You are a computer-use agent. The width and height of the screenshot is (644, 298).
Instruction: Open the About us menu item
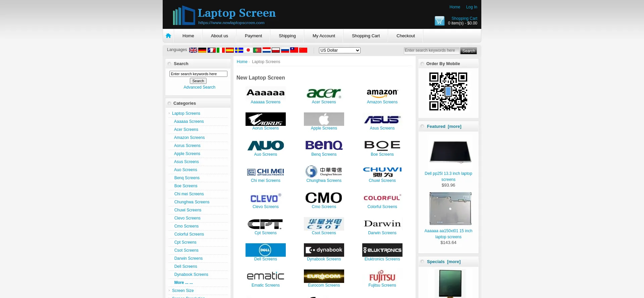219,36
